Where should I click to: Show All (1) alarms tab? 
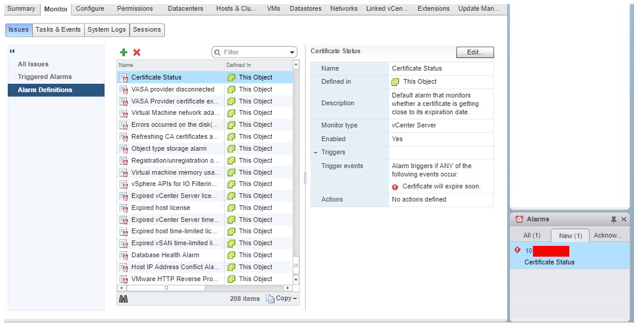click(x=532, y=236)
